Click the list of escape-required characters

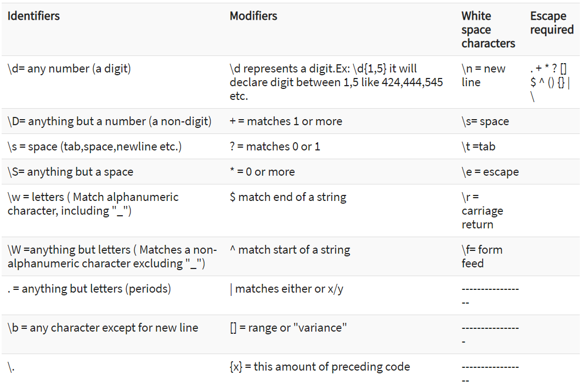[x=550, y=82]
